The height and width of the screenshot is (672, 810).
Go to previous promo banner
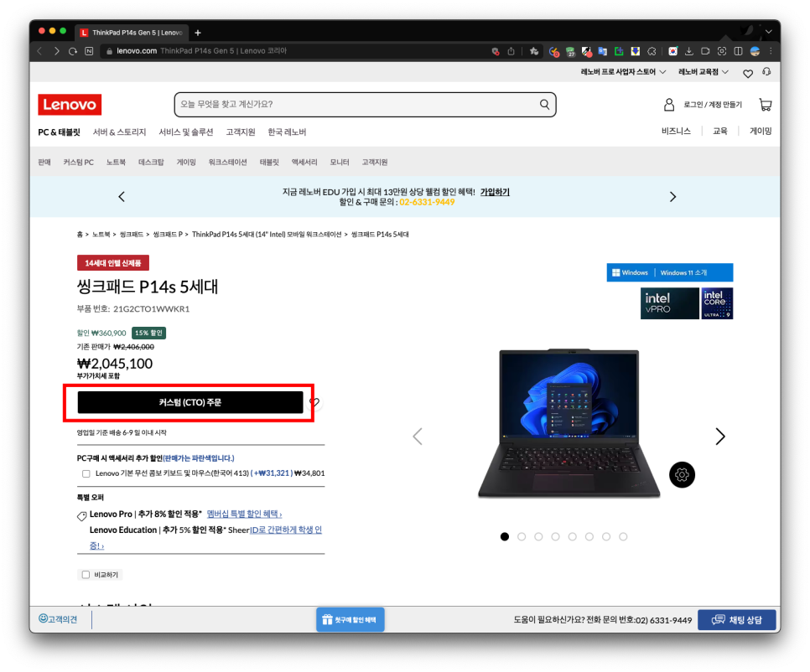[x=122, y=197]
